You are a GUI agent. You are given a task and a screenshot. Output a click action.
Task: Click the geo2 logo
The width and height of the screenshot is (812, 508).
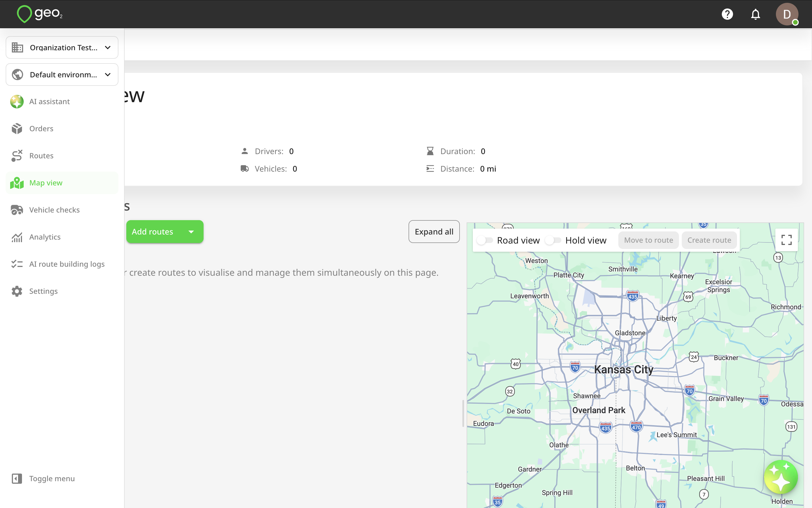click(x=39, y=14)
